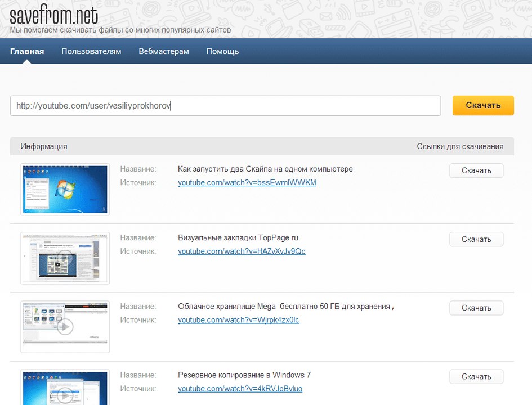This screenshot has width=532, height=405.
Task: Click title 'Резервное копирование в Windows 7'
Action: coord(244,375)
